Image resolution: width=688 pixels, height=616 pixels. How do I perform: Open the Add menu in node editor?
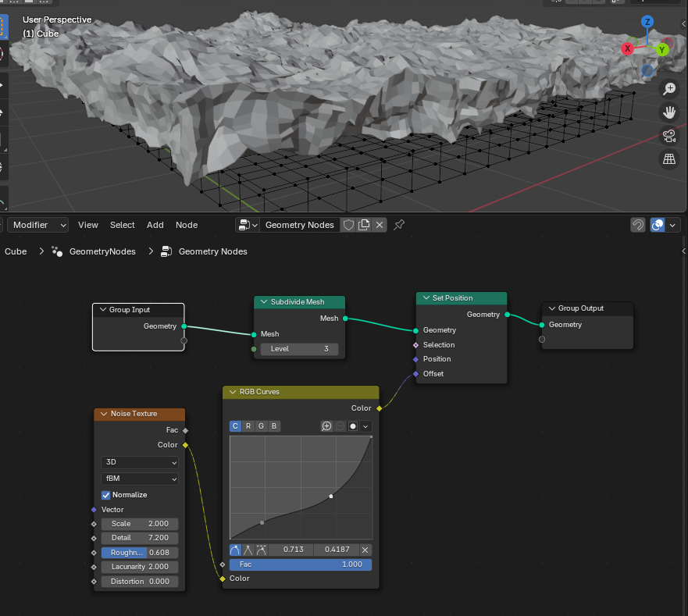(155, 225)
